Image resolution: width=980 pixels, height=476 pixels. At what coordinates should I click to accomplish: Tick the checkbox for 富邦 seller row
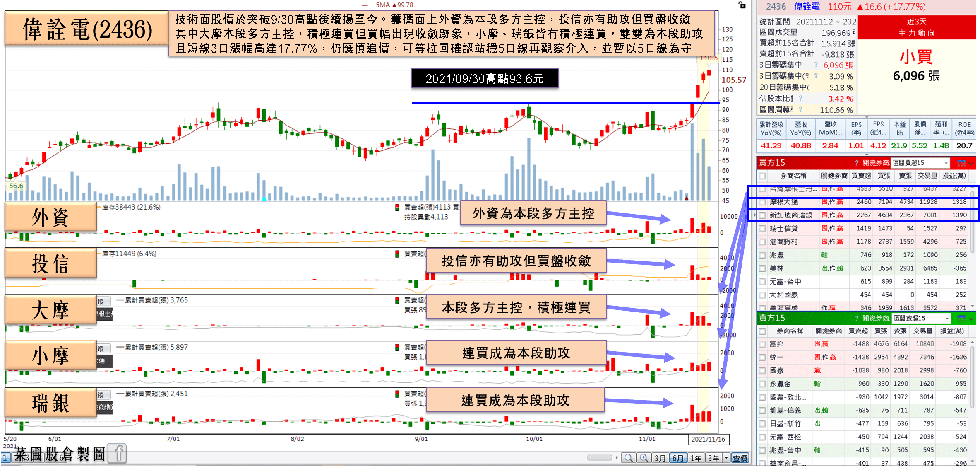(x=762, y=344)
